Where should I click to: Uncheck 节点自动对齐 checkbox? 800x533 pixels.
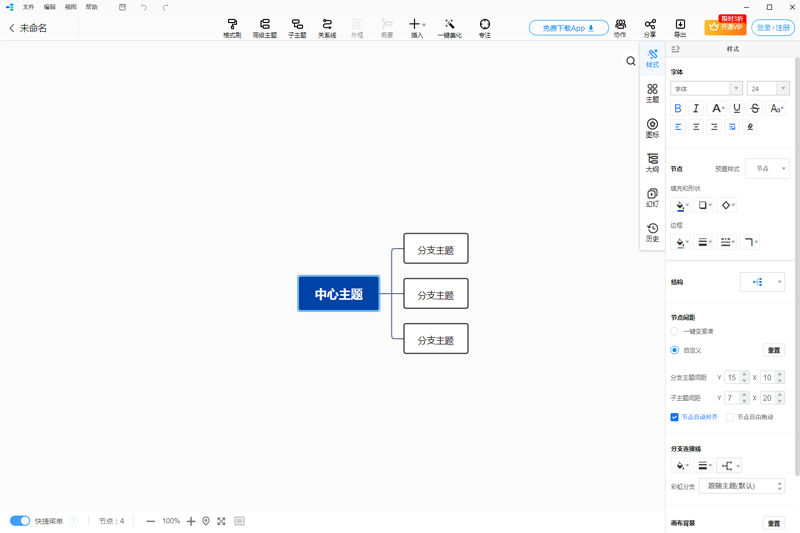pyautogui.click(x=675, y=417)
